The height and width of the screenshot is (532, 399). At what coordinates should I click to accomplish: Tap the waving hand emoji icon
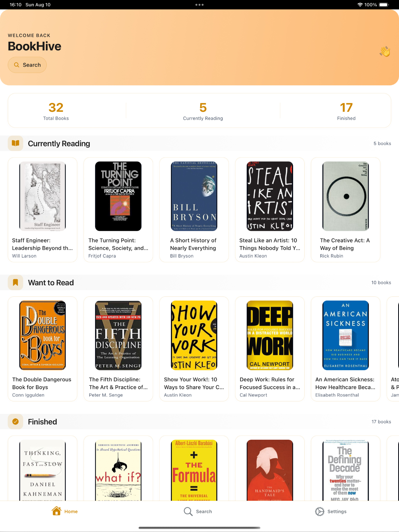point(385,51)
